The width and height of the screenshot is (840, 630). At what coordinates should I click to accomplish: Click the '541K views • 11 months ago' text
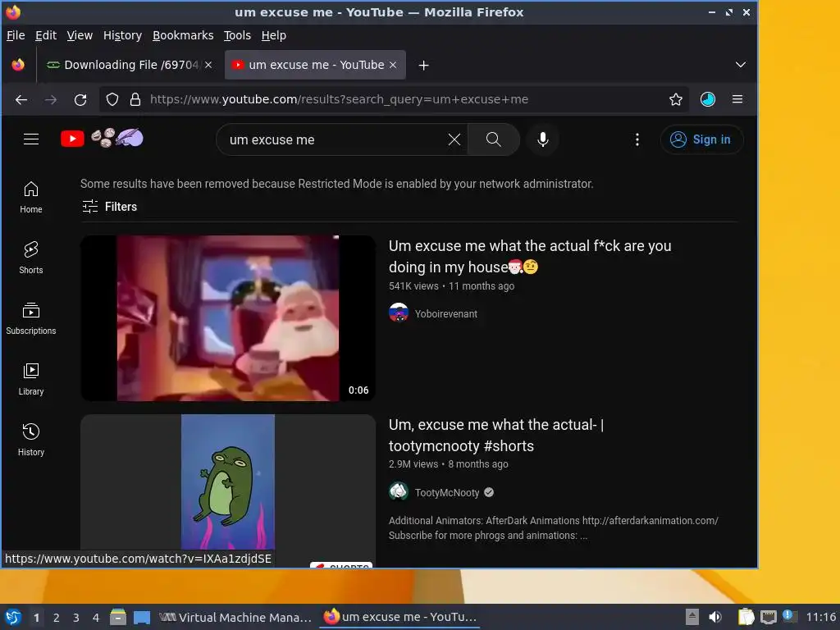(x=452, y=286)
